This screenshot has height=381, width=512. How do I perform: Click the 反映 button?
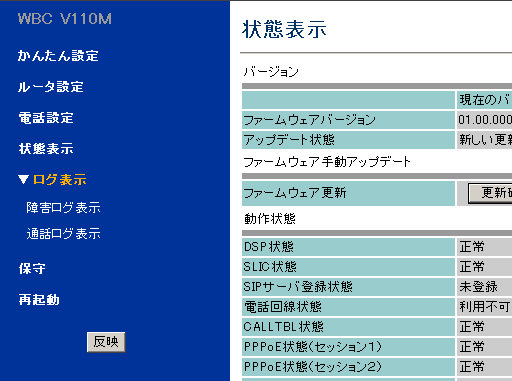pos(106,342)
